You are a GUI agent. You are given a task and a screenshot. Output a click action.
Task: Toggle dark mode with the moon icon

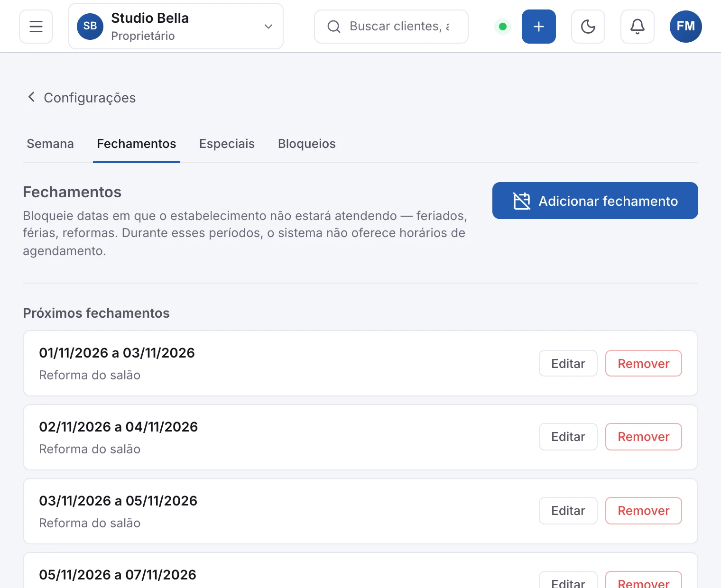588,27
